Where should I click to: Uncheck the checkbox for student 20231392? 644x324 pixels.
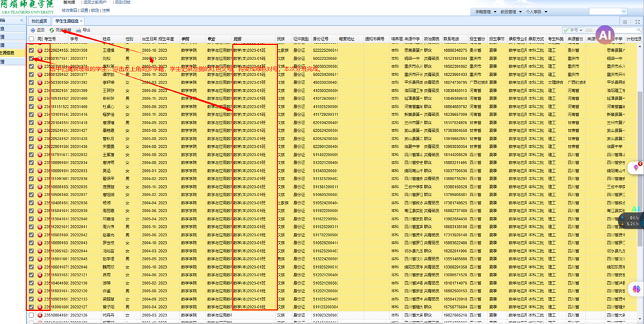[31, 82]
